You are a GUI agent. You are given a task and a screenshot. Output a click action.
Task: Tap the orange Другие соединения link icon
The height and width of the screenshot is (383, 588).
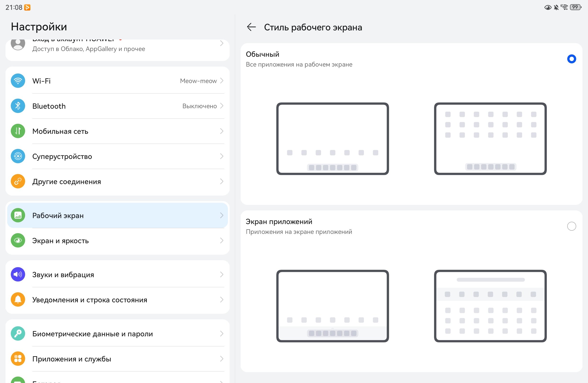tap(18, 182)
